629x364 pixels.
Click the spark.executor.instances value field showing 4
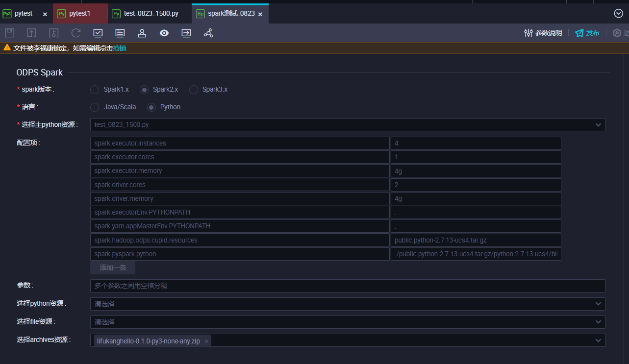coord(476,143)
